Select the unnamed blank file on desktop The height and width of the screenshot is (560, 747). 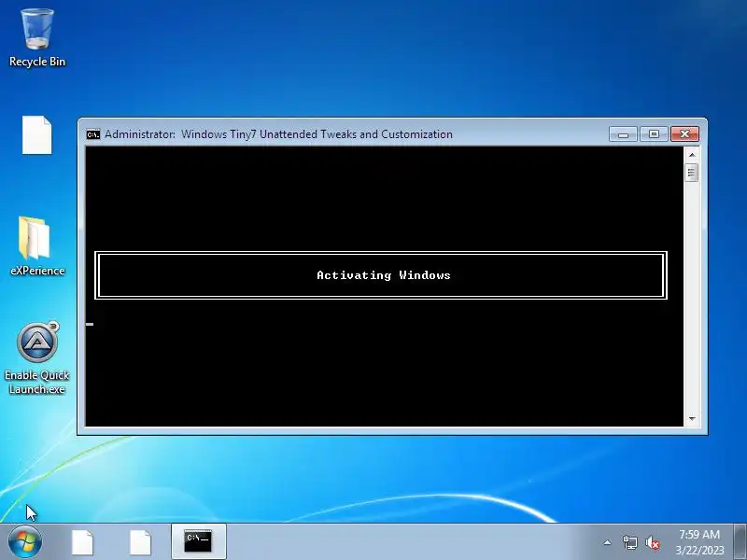coord(37,135)
